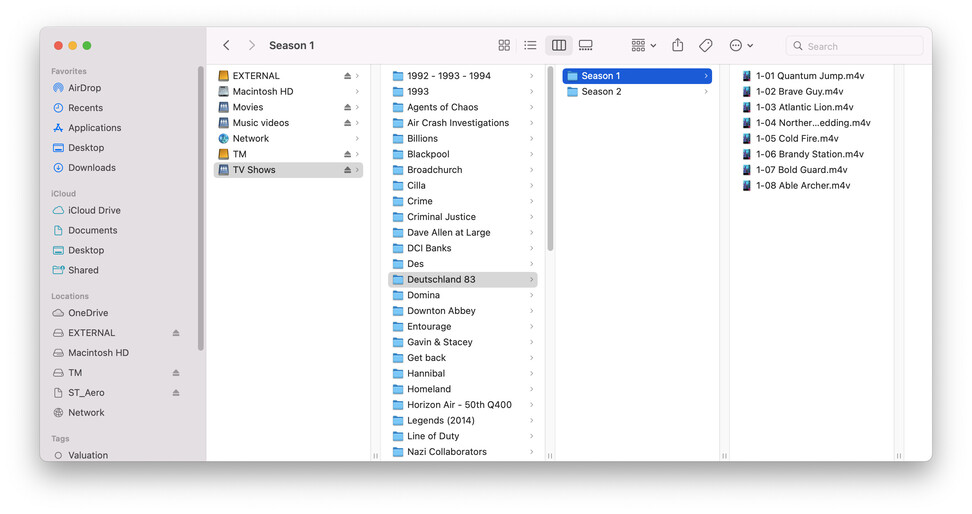Open the More actions ellipsis menu
Image resolution: width=972 pixels, height=514 pixels.
[741, 45]
